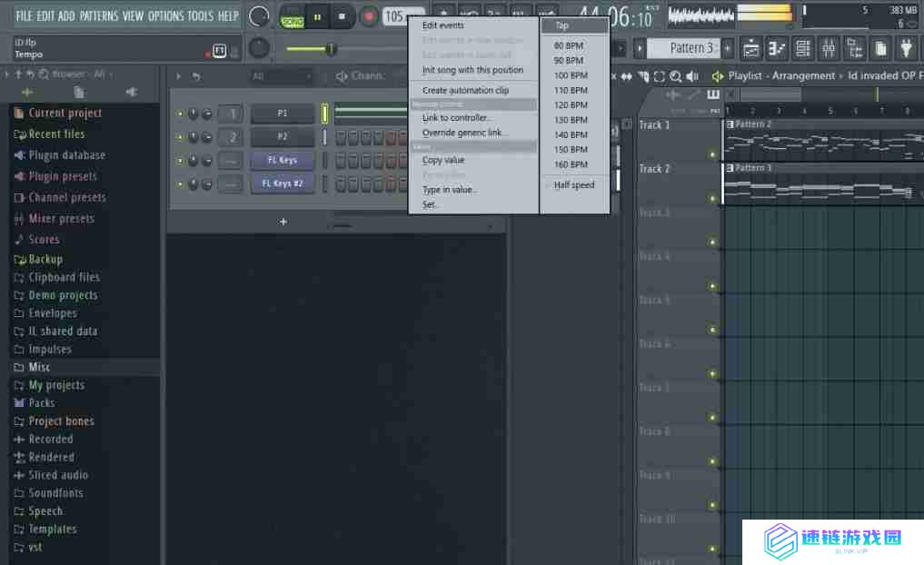Pick the Playback speaker tool in Playlist
Image resolution: width=924 pixels, height=565 pixels.
[692, 76]
